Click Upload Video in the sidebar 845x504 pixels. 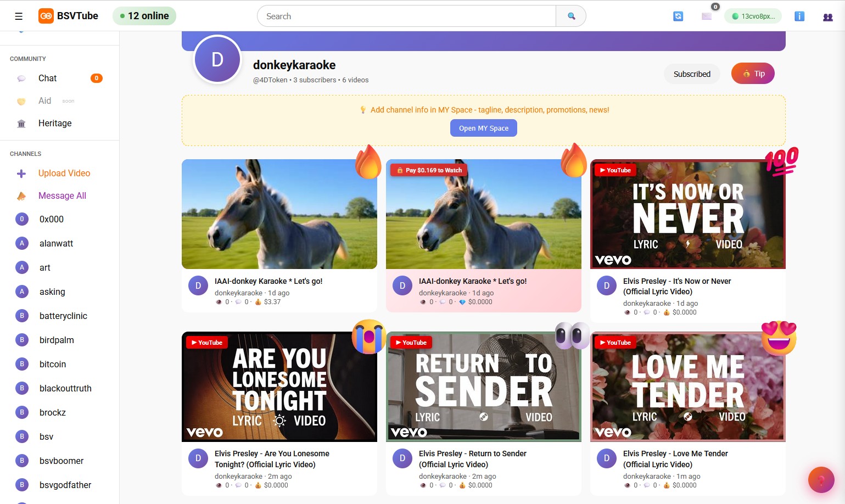[59, 173]
